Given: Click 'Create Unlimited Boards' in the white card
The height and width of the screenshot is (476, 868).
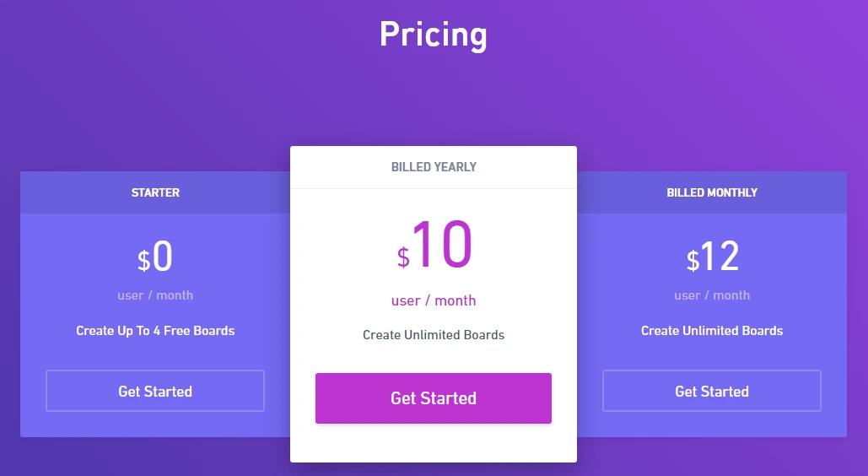Looking at the screenshot, I should [x=434, y=335].
